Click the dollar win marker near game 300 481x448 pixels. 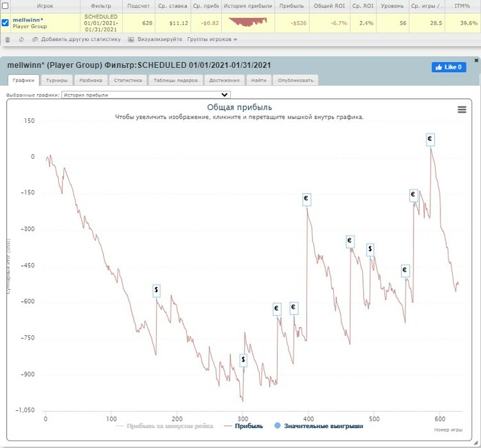243,360
